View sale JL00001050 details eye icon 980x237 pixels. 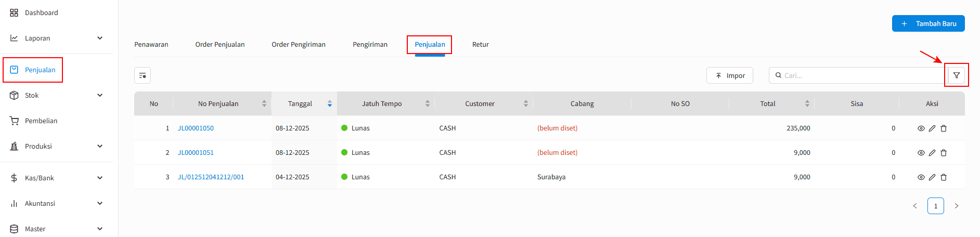point(921,128)
